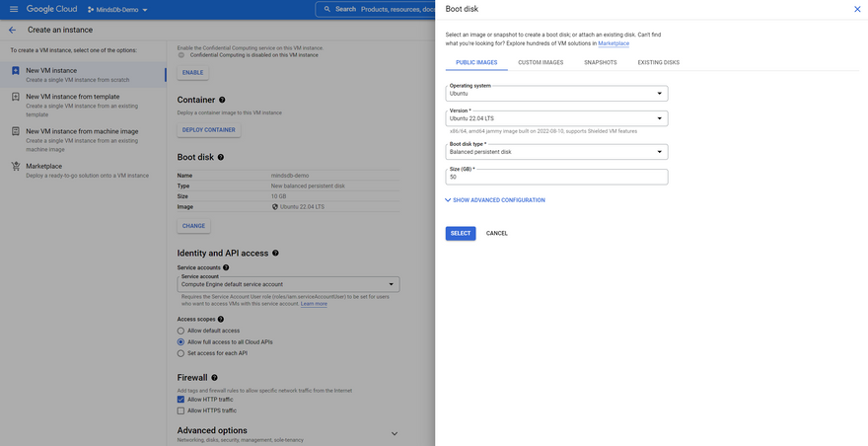
Task: Expand SHOW ADVANCED CONFIGURATION
Action: tap(495, 200)
